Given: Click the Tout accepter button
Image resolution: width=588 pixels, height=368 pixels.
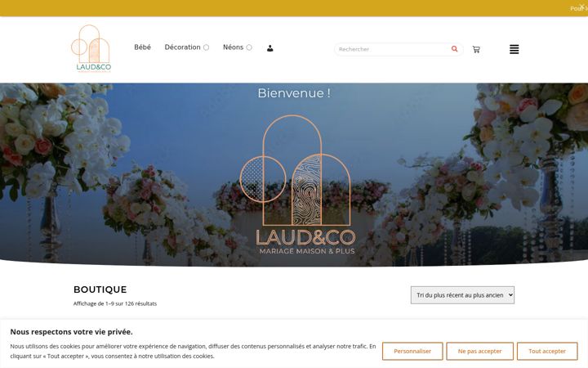Looking at the screenshot, I should pos(547,351).
